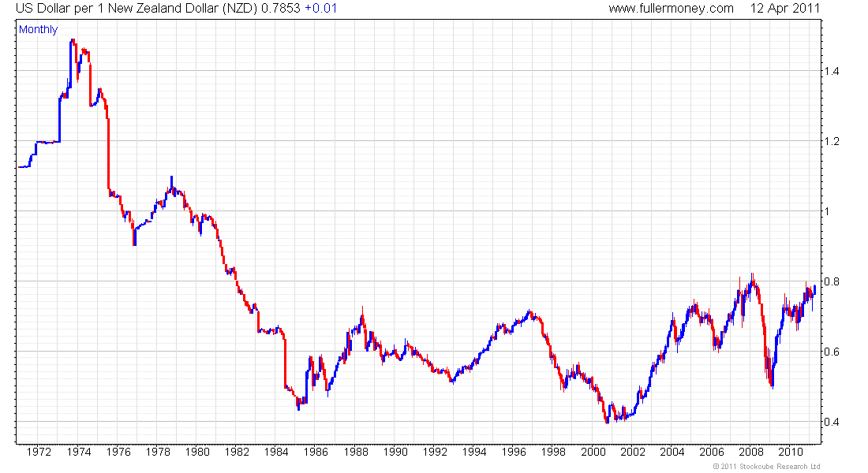Click the current value 0.7853
Viewport: 868px width, 473px height.
point(281,9)
